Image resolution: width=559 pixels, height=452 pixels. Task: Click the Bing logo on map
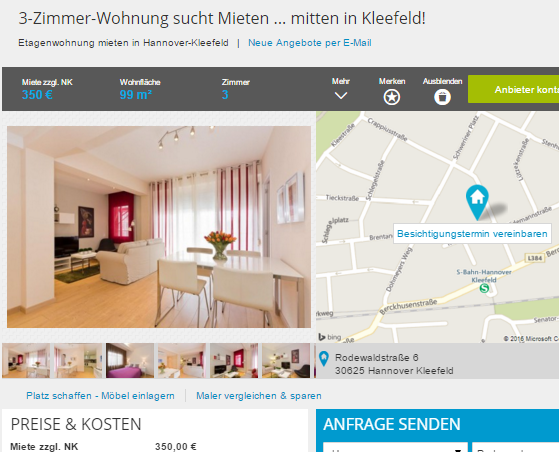pyautogui.click(x=330, y=337)
